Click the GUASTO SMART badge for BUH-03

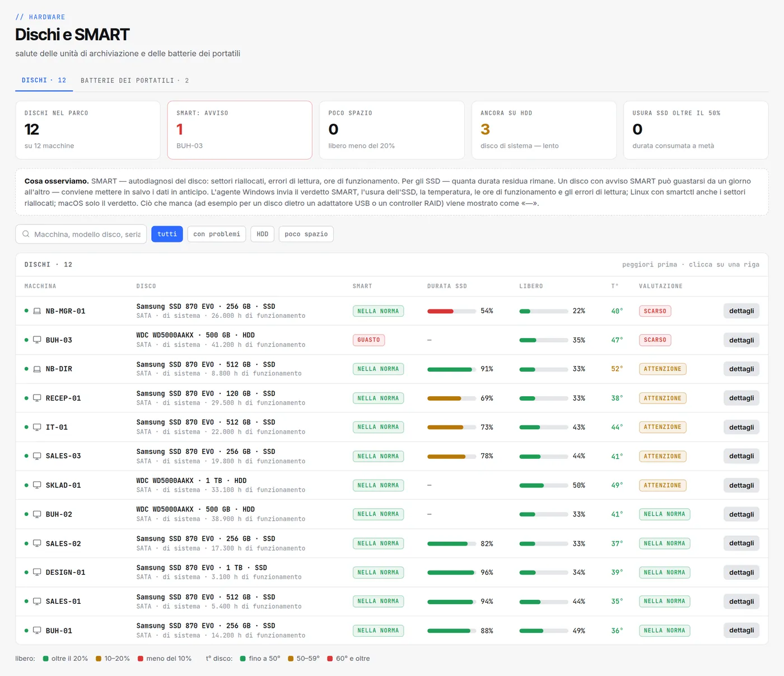(x=368, y=340)
